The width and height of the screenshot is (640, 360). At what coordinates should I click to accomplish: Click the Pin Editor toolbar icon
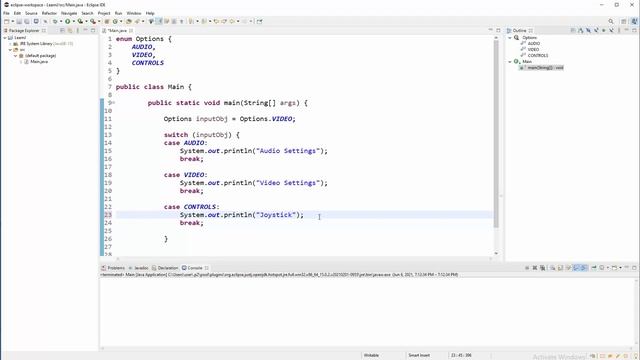[x=260, y=21]
